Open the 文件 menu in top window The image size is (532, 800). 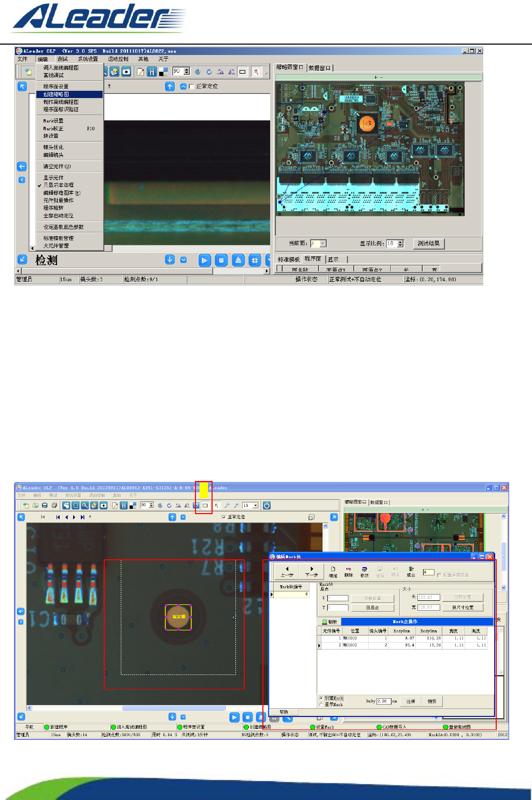coord(22,59)
